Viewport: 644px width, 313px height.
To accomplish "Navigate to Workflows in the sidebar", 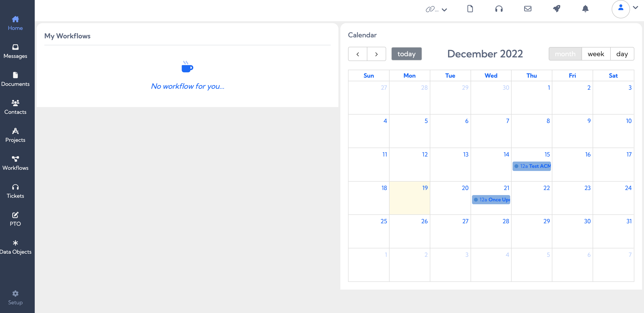I will (x=15, y=163).
